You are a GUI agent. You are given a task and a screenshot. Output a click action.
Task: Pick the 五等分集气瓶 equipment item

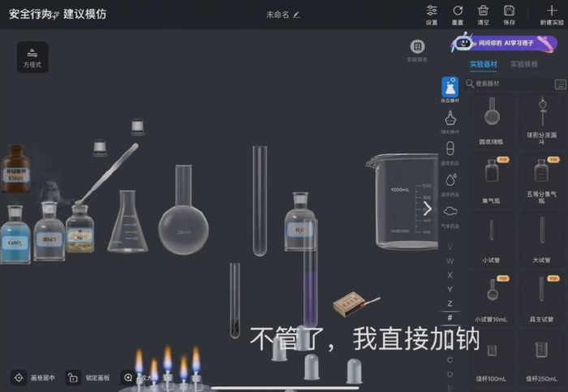[x=541, y=180]
